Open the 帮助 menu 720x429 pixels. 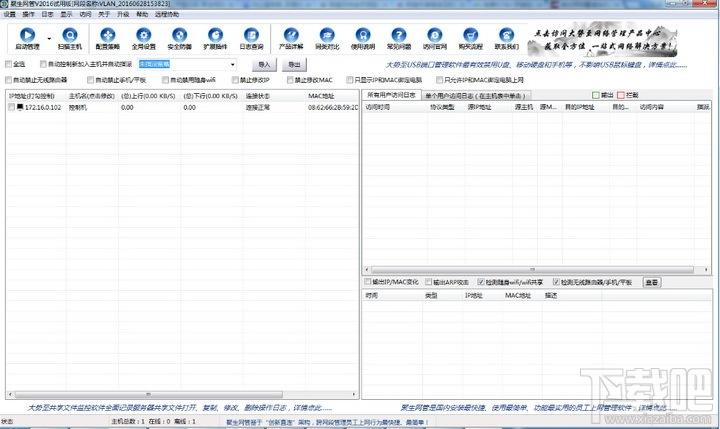(x=142, y=14)
